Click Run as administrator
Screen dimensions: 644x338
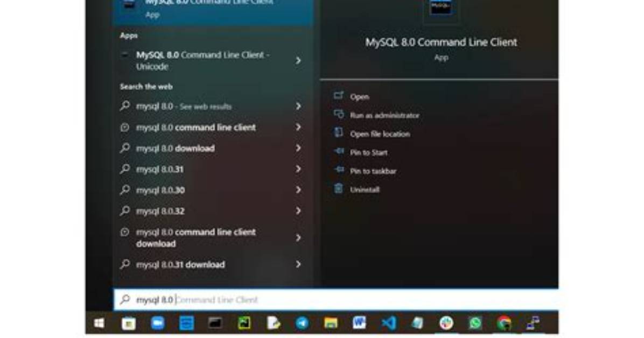tap(384, 115)
